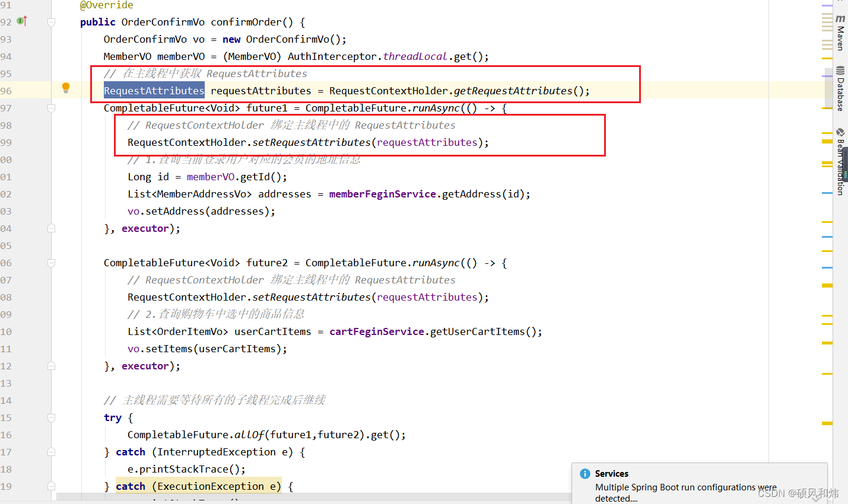The width and height of the screenshot is (848, 504).
Task: Click the highlighted catch ExecutionException clause
Action: click(199, 486)
